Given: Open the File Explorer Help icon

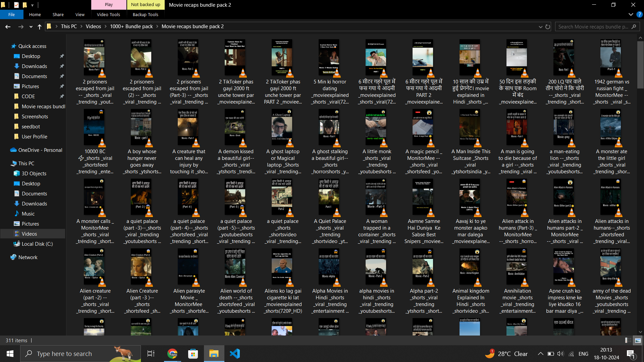Looking at the screenshot, I should tap(639, 14).
